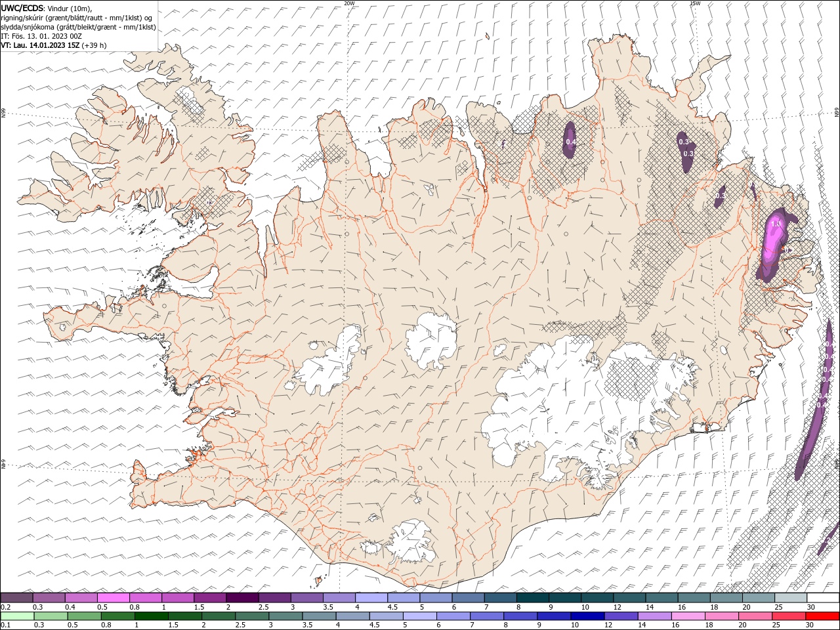Click the 0.2 label under upper legend
The image size is (840, 630).
(5, 607)
